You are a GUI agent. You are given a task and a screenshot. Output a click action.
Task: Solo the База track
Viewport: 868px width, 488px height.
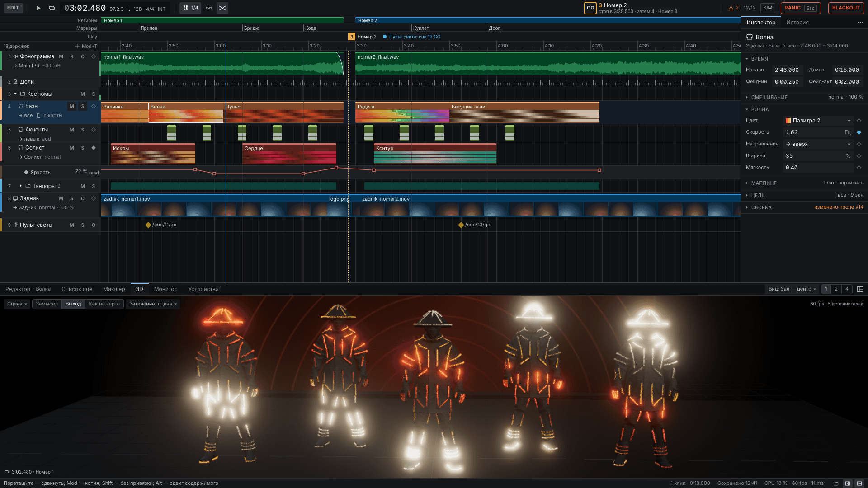pyautogui.click(x=83, y=106)
